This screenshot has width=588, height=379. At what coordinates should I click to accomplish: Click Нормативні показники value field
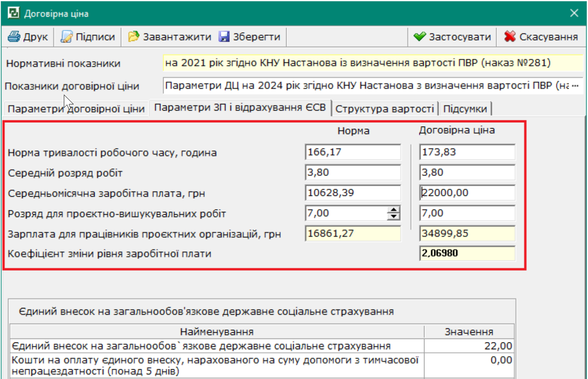click(x=373, y=63)
